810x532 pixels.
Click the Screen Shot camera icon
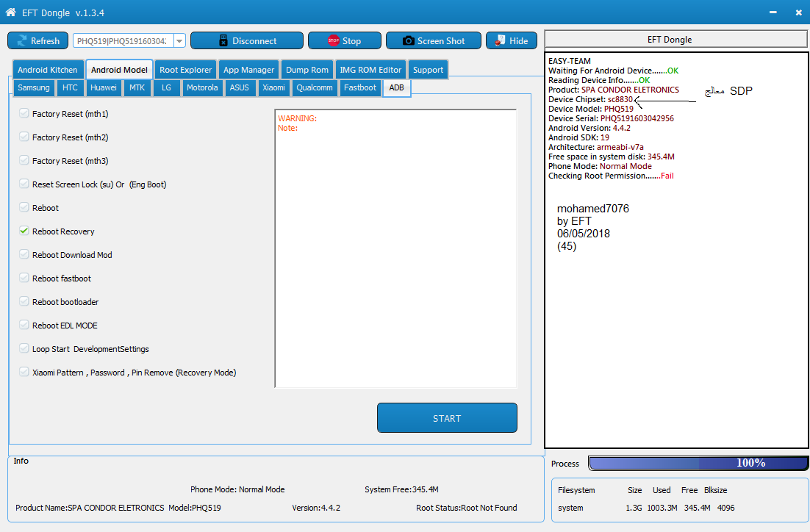(408, 41)
